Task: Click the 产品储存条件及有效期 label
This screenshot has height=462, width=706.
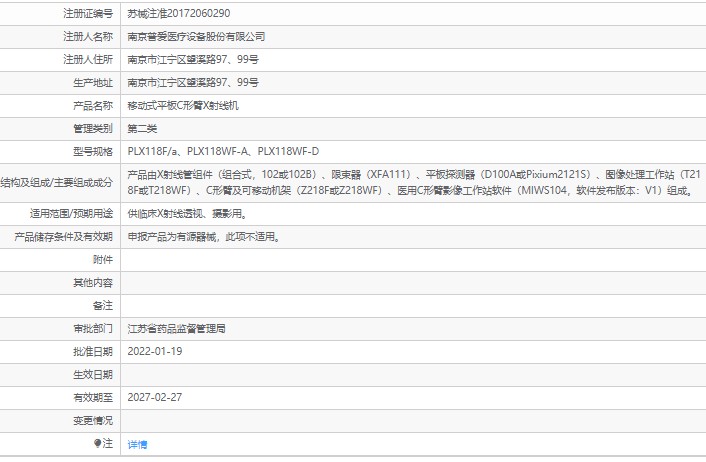Action: coord(63,237)
